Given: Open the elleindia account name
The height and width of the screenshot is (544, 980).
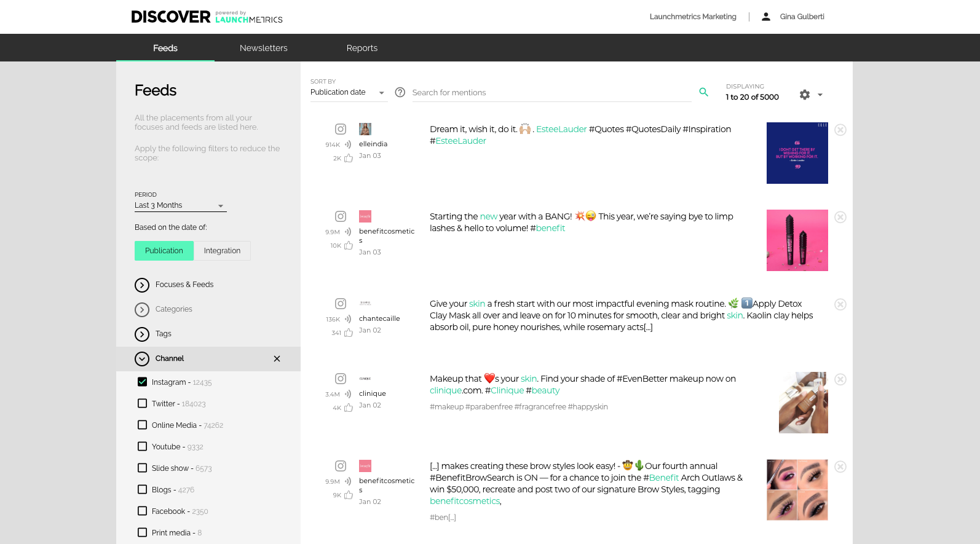Looking at the screenshot, I should pos(373,144).
